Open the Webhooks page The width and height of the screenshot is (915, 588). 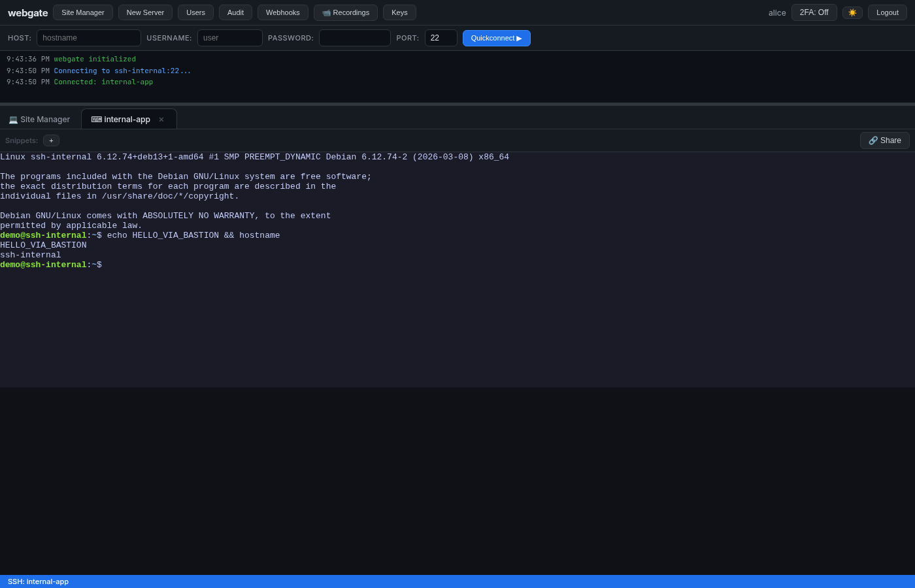click(x=283, y=12)
